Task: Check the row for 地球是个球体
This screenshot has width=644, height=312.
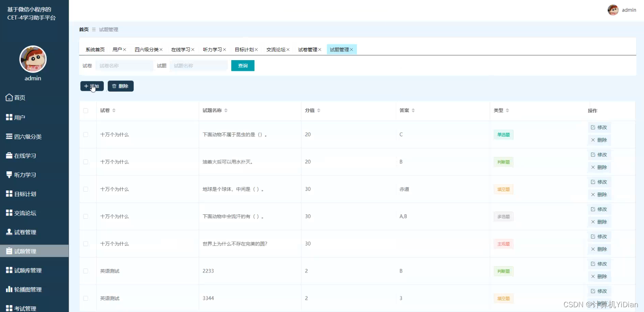Action: tap(86, 189)
